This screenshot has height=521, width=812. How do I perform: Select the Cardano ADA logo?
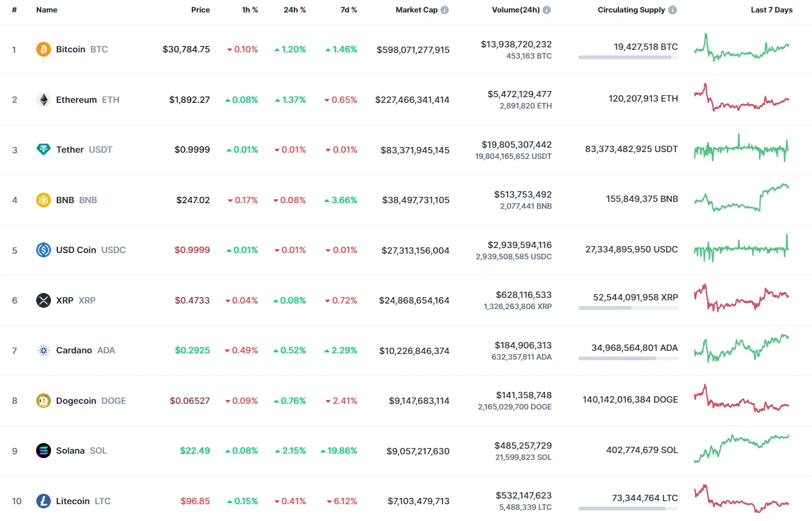(x=42, y=350)
